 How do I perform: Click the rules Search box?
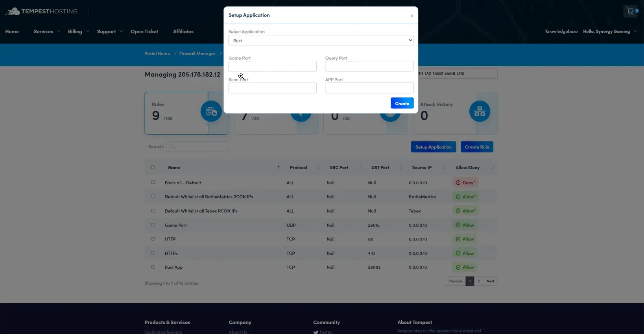197,147
